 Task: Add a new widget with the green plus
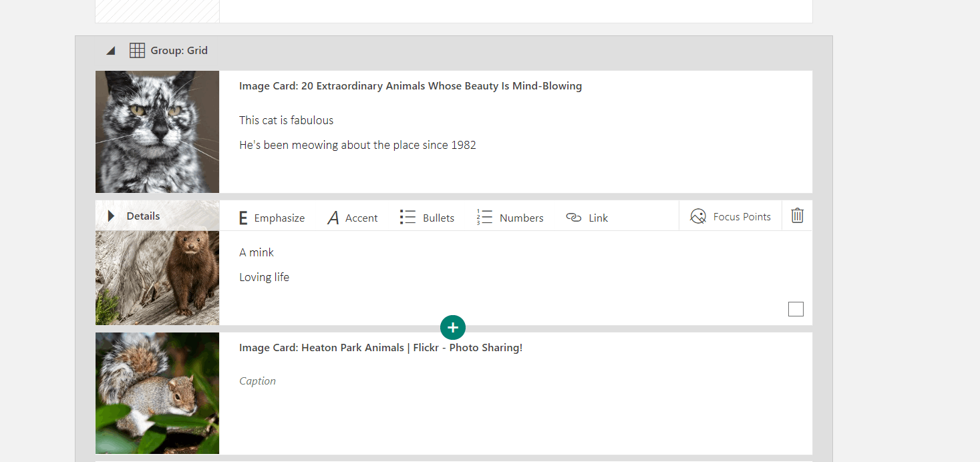pos(453,327)
